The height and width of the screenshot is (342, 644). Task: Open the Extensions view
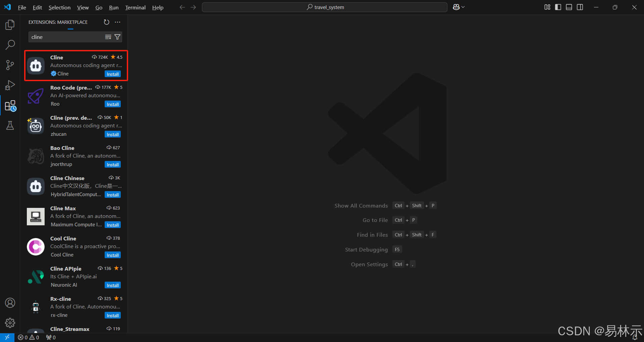click(10, 106)
